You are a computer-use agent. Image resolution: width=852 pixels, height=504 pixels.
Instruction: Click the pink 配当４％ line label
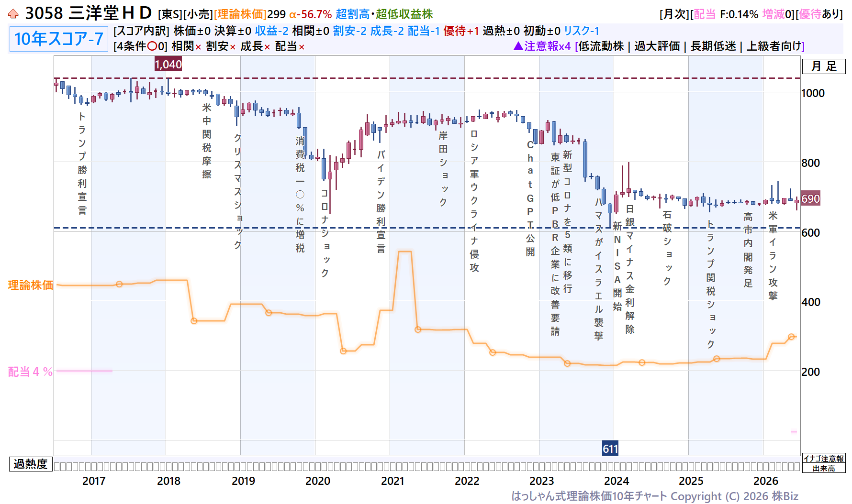tap(30, 372)
